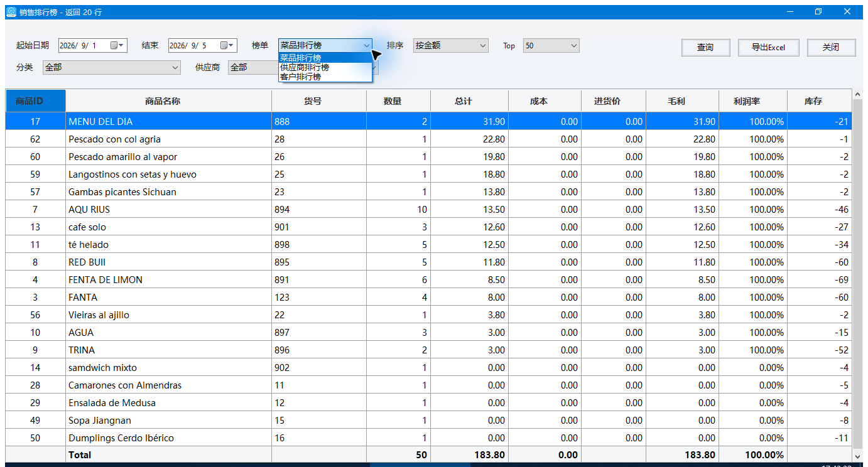This screenshot has width=868, height=467.
Task: Click the RED BUII product cell
Action: click(x=168, y=262)
